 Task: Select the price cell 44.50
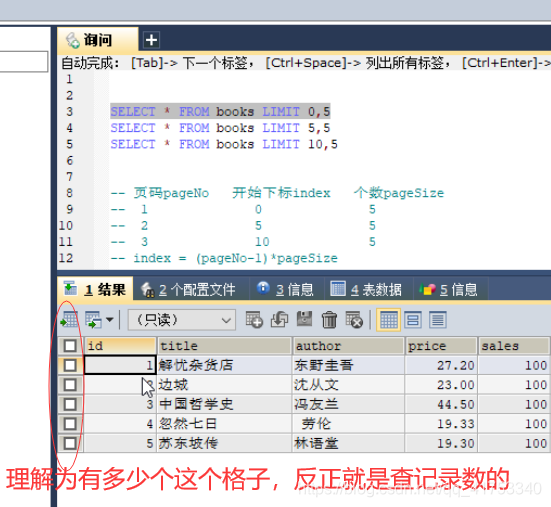441,404
